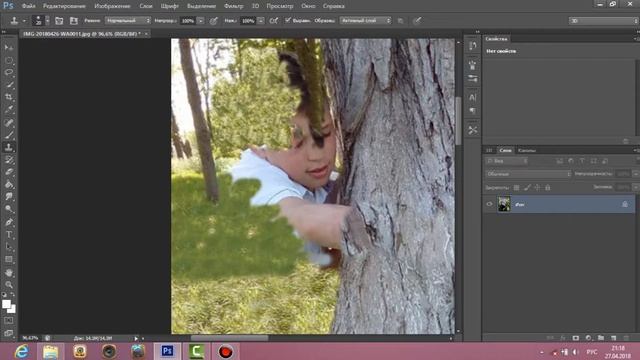Open the Файл menu

click(x=28, y=6)
